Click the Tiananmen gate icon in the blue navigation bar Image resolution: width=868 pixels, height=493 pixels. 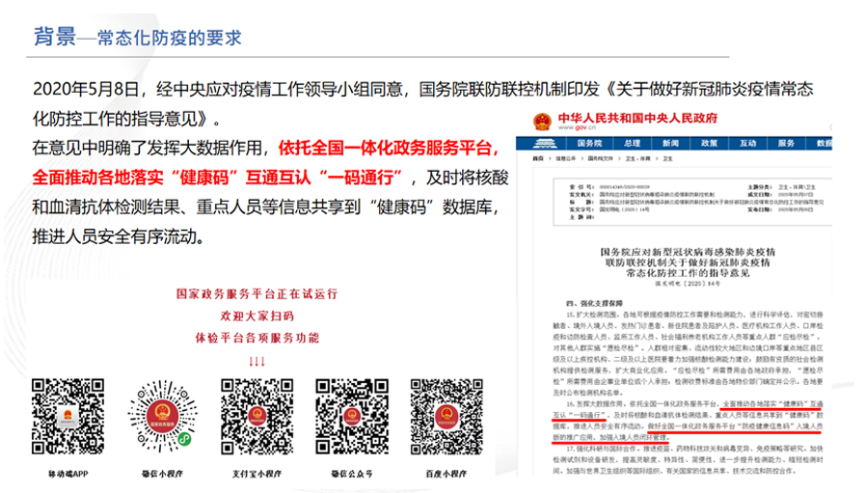(545, 144)
